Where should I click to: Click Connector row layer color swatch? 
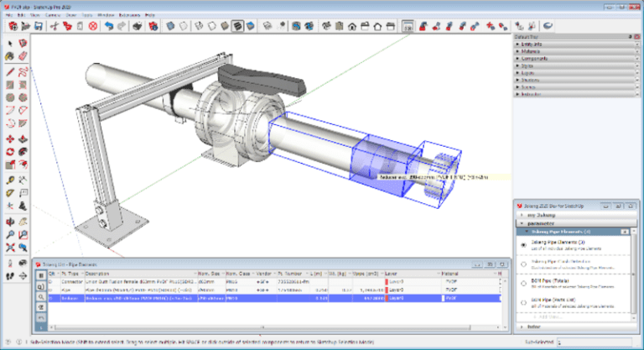click(387, 282)
